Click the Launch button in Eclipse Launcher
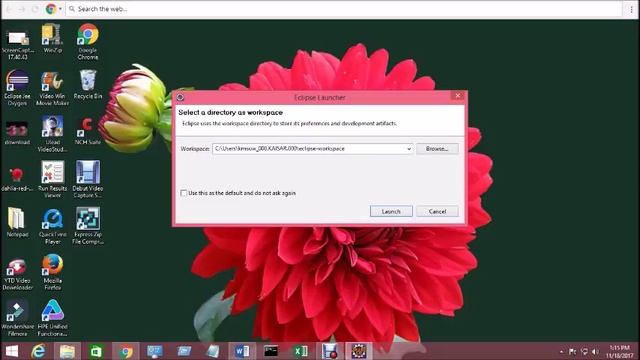Screen dimensions: 640x360 click(x=391, y=211)
